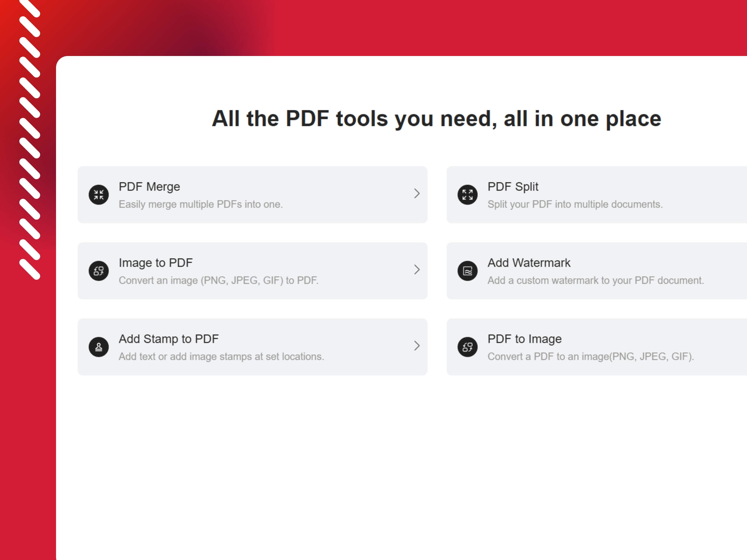Click the PDF to Image convert icon

point(467,347)
